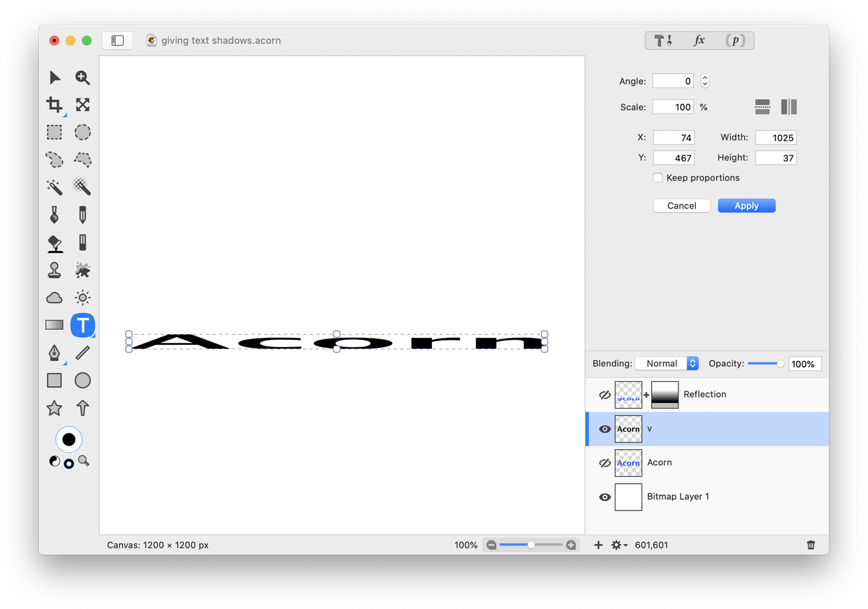
Task: Select the Paint Brush tool
Action: tap(55, 215)
